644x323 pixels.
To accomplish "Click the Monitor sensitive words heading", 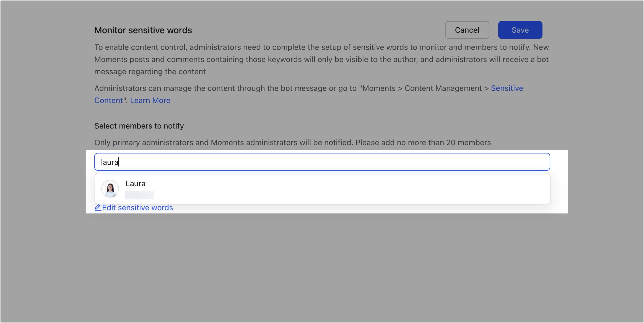I will click(x=143, y=30).
